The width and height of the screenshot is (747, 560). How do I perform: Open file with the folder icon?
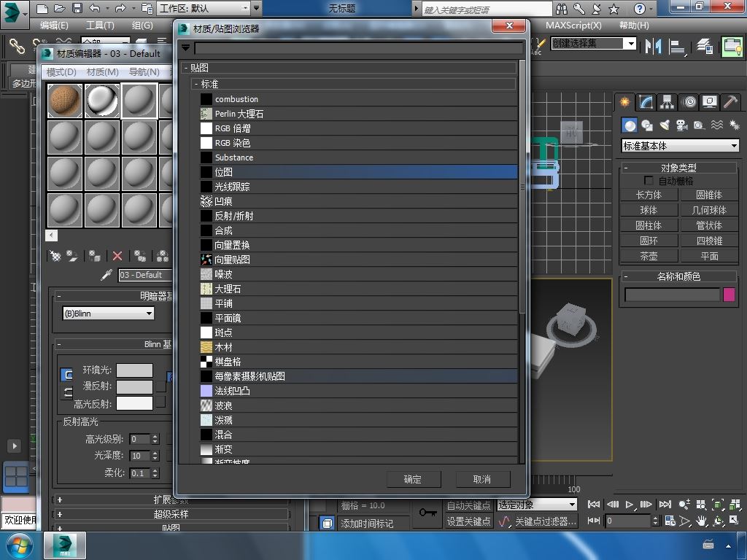60,9
